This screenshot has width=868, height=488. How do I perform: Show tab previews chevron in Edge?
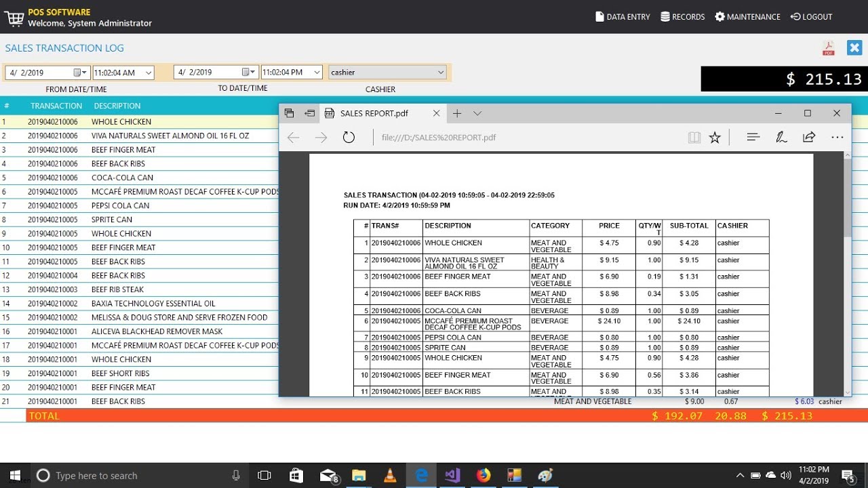coord(477,113)
